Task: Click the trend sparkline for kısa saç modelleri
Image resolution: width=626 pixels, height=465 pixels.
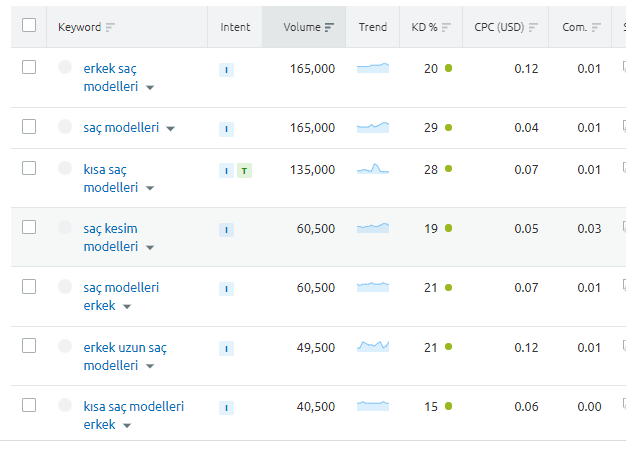Action: (x=373, y=169)
